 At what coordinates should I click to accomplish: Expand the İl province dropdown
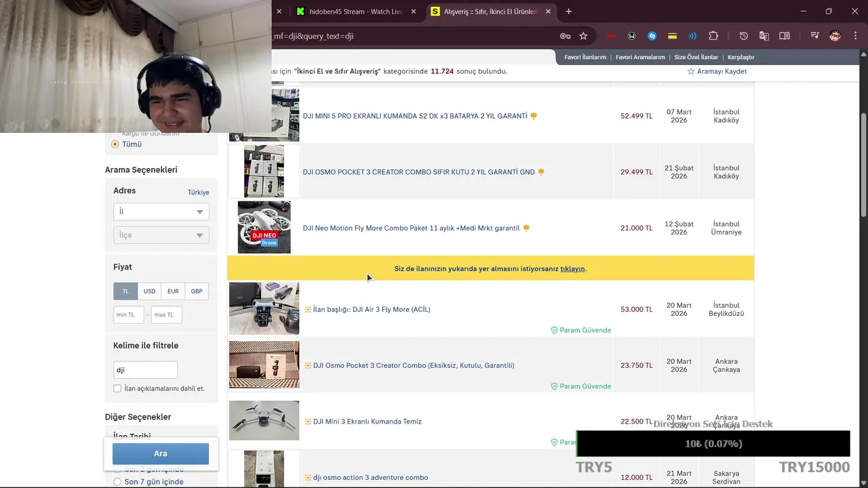161,211
